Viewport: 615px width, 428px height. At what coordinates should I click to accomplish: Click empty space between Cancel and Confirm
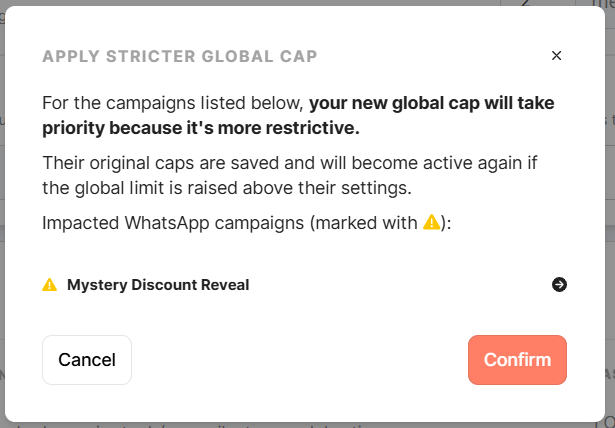300,360
